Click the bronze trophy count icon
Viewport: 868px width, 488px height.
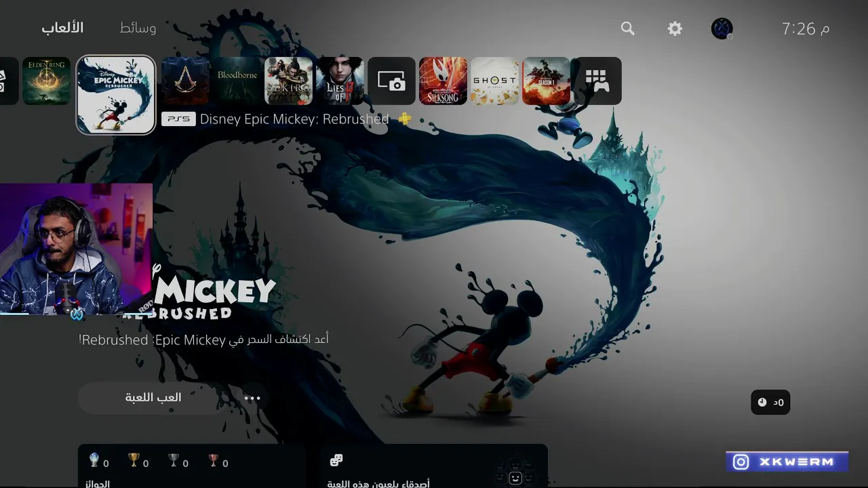coord(214,461)
